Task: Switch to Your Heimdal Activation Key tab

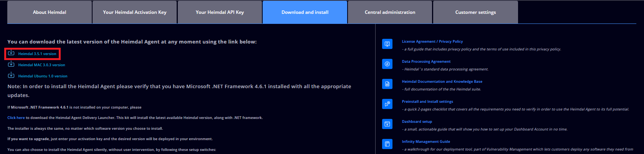Action: point(135,12)
